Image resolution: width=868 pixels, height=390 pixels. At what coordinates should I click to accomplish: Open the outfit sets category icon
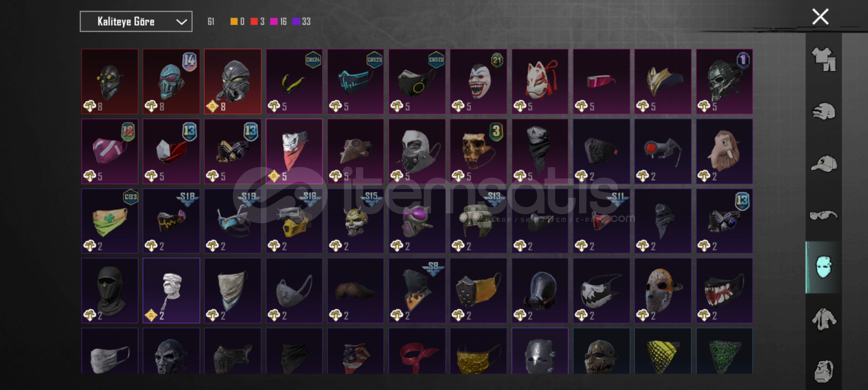824,59
